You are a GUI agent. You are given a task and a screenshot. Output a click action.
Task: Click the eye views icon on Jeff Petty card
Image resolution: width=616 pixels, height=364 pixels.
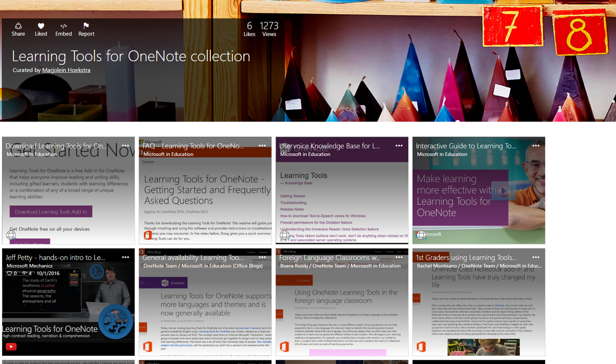point(24,274)
